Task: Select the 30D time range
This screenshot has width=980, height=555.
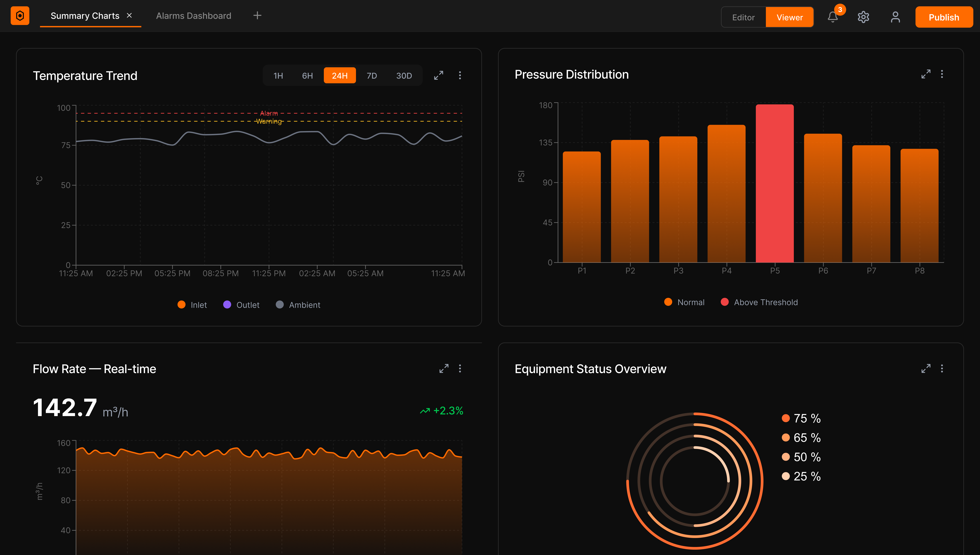Action: click(x=404, y=75)
